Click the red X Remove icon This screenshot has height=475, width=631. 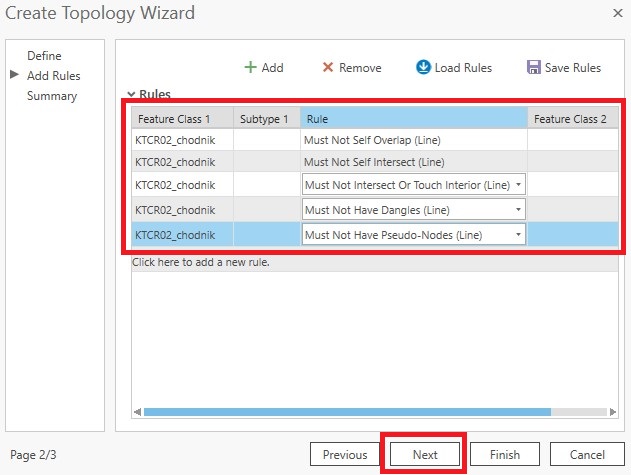tap(327, 68)
